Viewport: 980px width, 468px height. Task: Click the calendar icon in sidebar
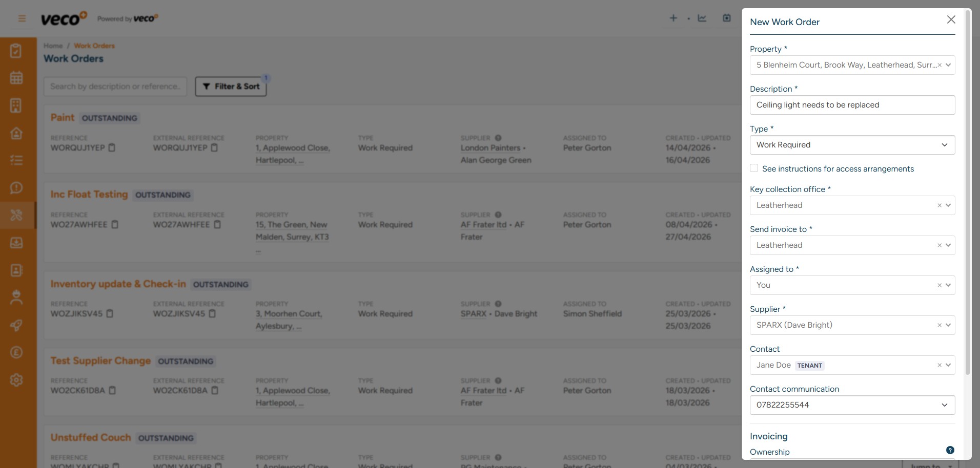16,78
